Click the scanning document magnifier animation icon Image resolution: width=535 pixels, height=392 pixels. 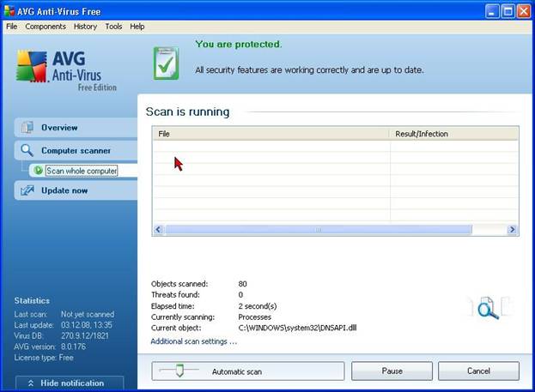(489, 308)
